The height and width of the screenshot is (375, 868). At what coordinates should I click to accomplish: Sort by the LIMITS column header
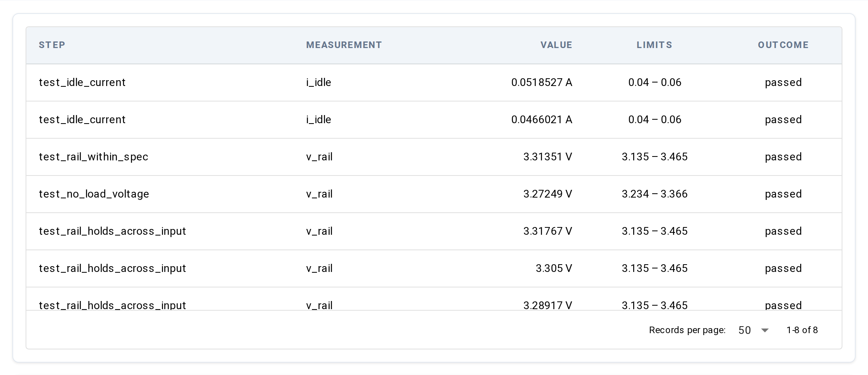coord(654,45)
